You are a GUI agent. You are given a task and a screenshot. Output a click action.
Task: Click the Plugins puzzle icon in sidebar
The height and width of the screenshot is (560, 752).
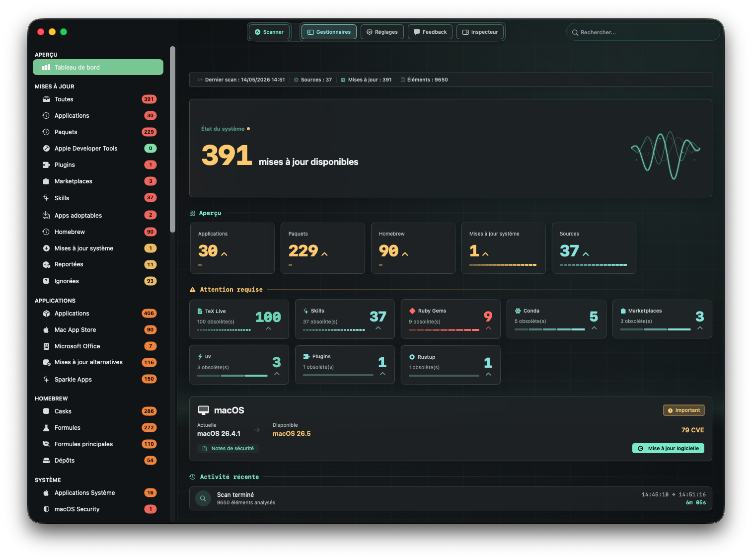tap(46, 165)
